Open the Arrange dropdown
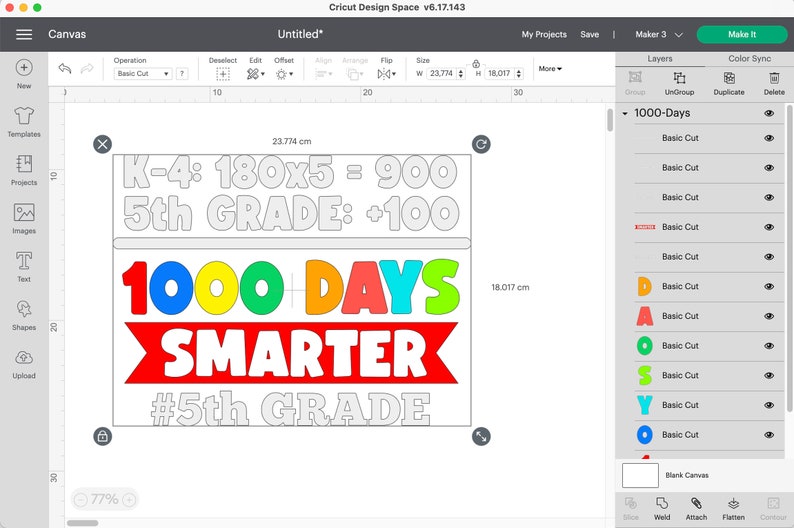This screenshot has height=528, width=794. [x=355, y=74]
